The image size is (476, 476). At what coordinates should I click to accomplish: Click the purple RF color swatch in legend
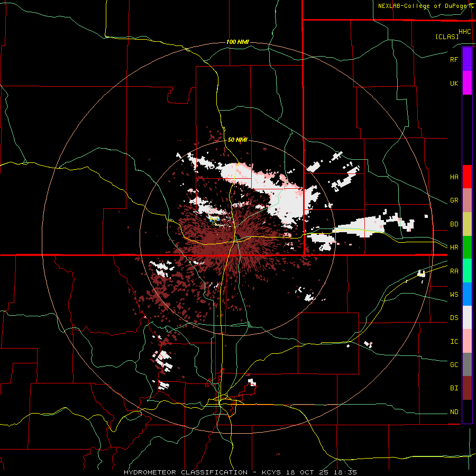point(467,59)
